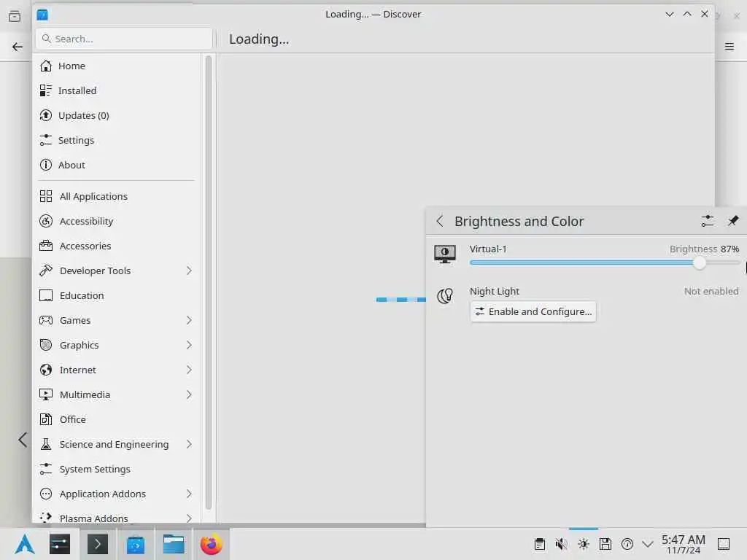The image size is (747, 560).
Task: Click the show desktop button
Action: (724, 544)
